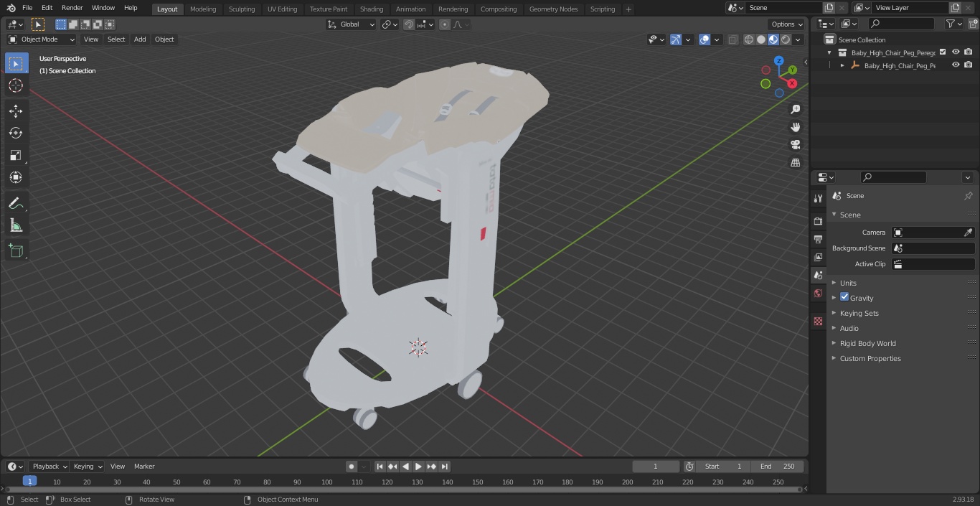Open the View Layer properties tab
Viewport: 980px width, 506px height.
coord(818,257)
